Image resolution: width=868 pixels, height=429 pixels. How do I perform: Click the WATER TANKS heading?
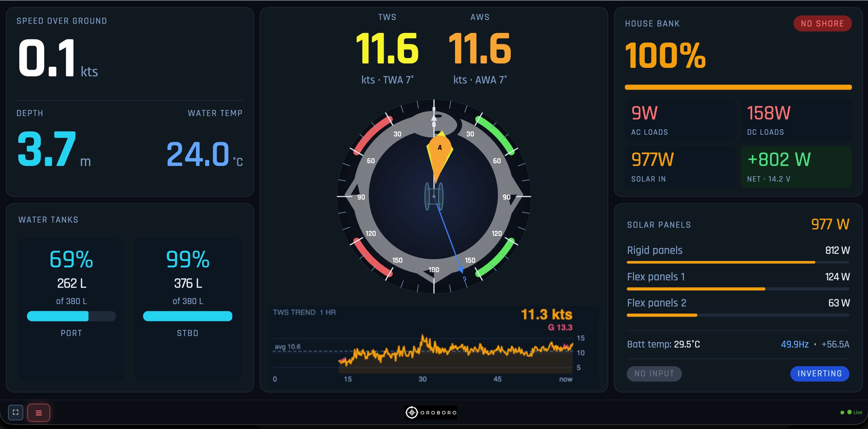[48, 220]
